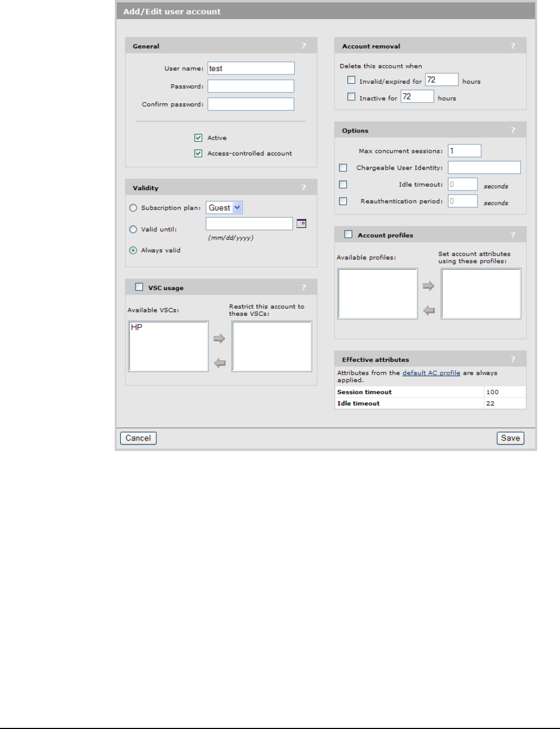Enable Reauthentication period checkbox
Screen dimensions: 560x729
tap(343, 201)
